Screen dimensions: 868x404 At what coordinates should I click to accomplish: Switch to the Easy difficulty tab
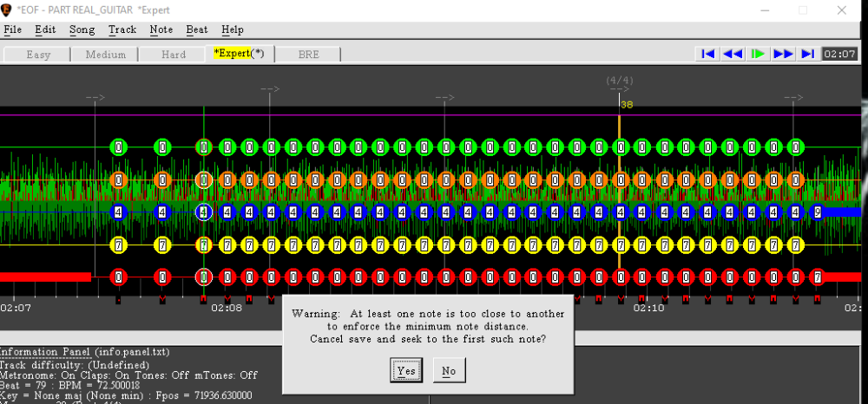[38, 54]
